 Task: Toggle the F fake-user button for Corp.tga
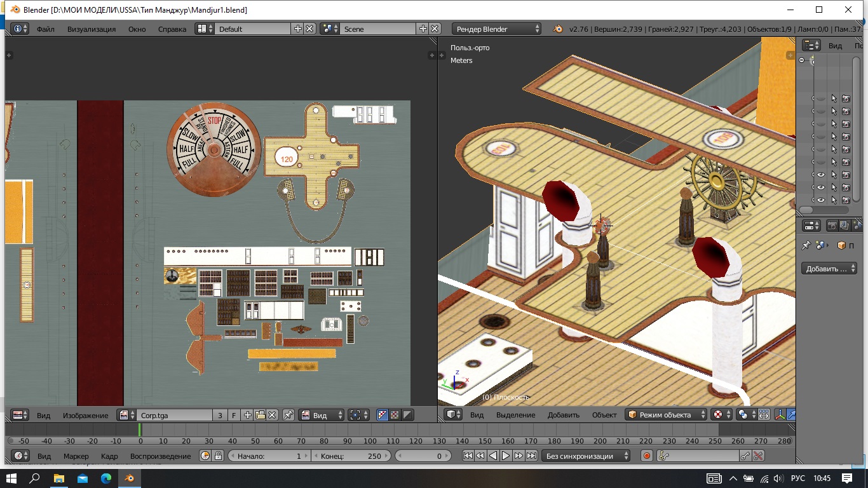click(x=234, y=415)
